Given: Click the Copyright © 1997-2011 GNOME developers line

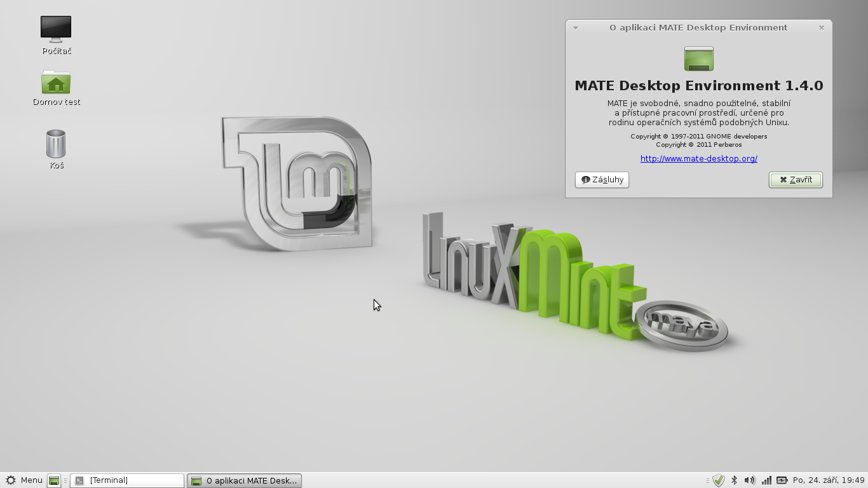Looking at the screenshot, I should (699, 137).
